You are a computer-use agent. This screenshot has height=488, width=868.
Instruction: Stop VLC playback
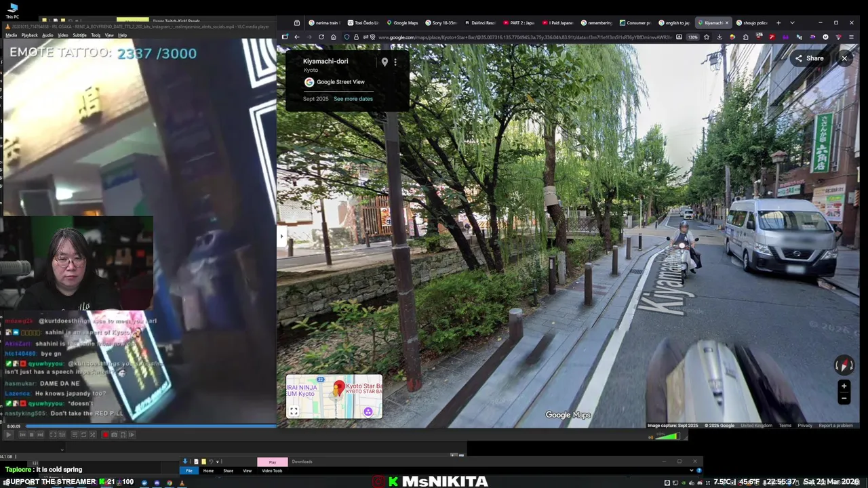pos(31,435)
